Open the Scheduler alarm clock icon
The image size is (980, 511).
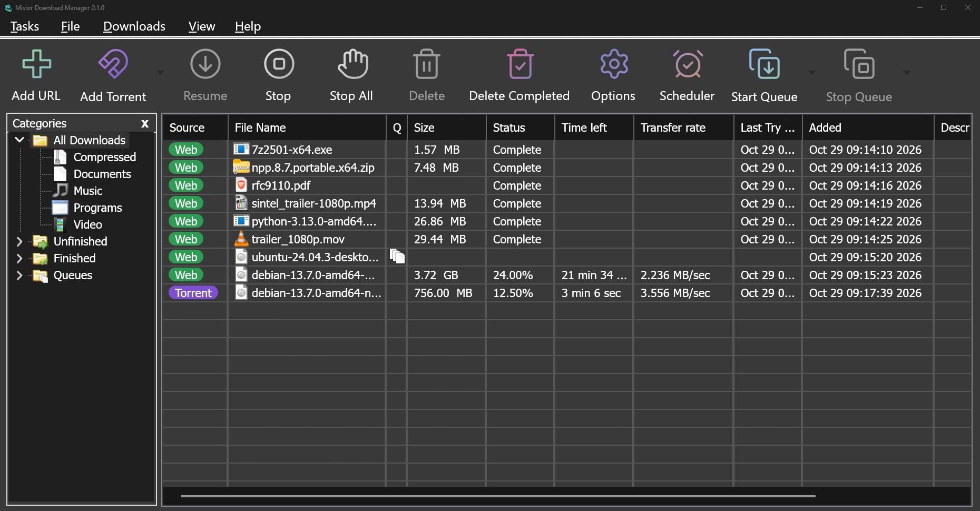pos(688,64)
